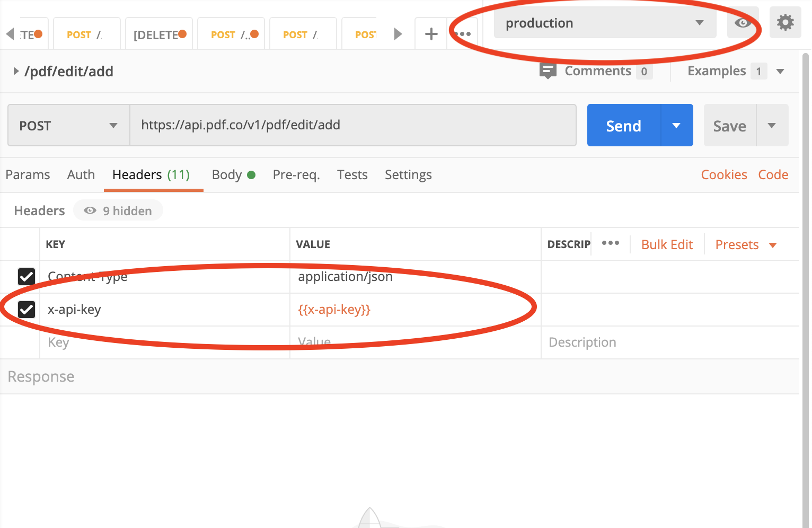Show the 9 hidden headers
812x528 pixels.
(x=118, y=210)
